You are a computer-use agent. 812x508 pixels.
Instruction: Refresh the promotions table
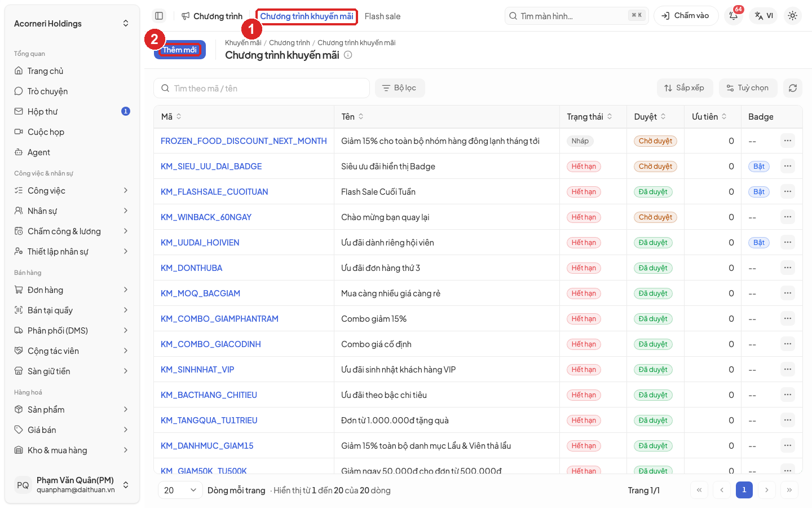[x=792, y=88]
